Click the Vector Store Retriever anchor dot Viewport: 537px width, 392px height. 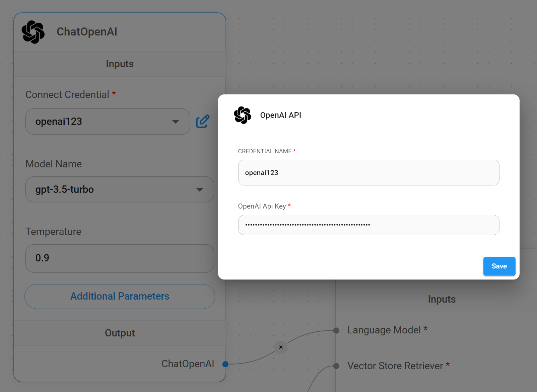coord(336,366)
